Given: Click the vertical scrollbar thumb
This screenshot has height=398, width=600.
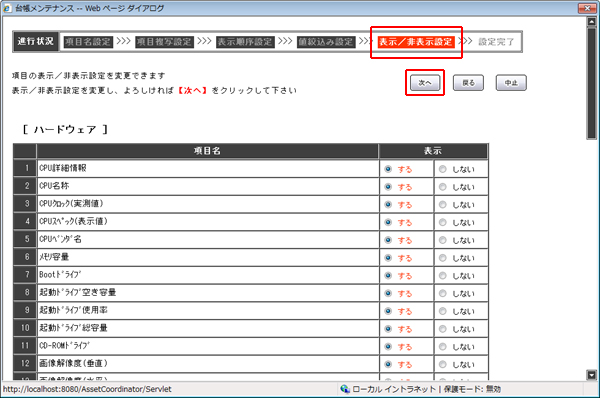Looking at the screenshot, I should [x=592, y=83].
